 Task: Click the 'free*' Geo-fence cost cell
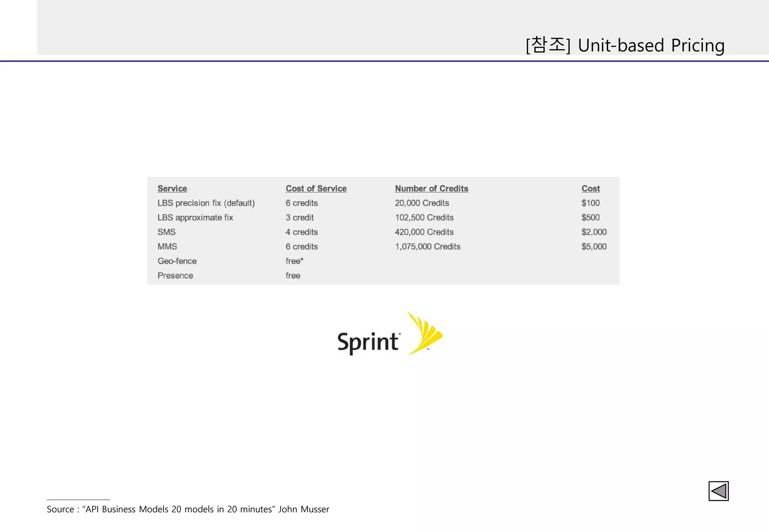pyautogui.click(x=294, y=261)
